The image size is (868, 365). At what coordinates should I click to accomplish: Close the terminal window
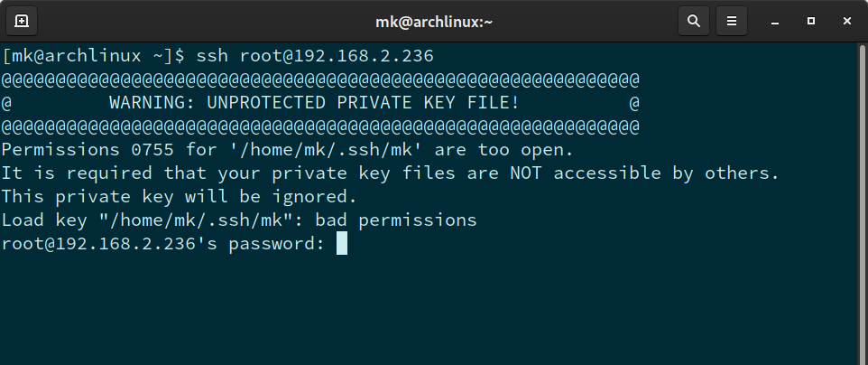846,20
